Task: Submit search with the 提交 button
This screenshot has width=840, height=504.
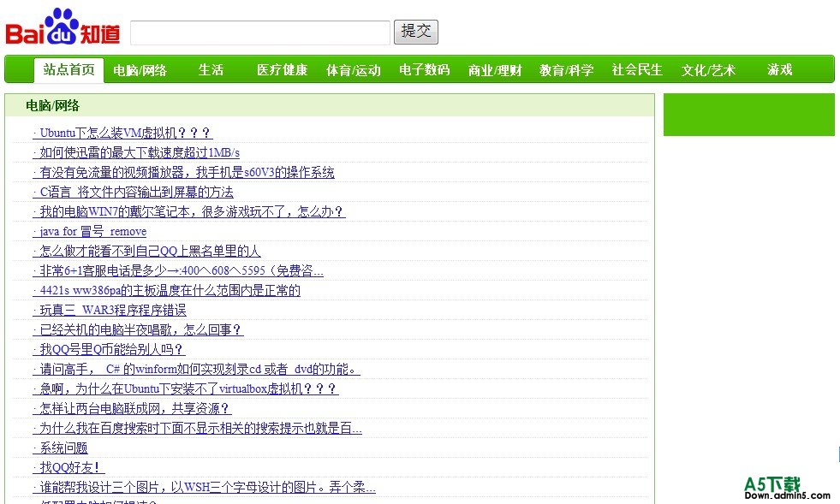Action: click(415, 32)
